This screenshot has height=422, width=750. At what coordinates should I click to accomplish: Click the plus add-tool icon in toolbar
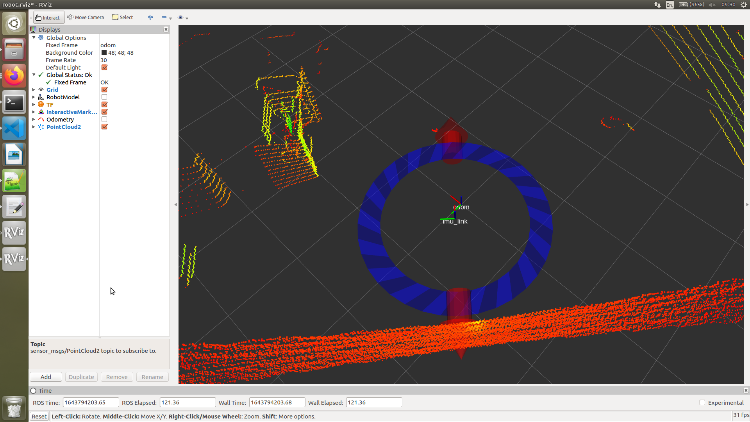[150, 17]
